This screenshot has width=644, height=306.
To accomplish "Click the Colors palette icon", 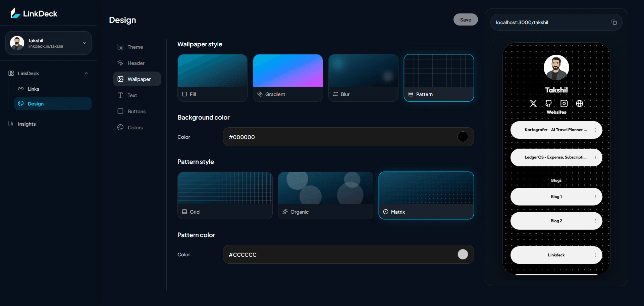I will (x=120, y=127).
